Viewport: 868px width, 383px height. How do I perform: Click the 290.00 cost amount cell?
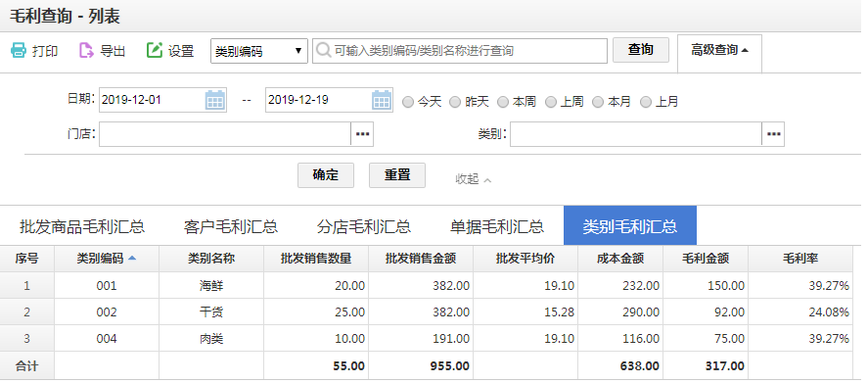tap(620, 312)
